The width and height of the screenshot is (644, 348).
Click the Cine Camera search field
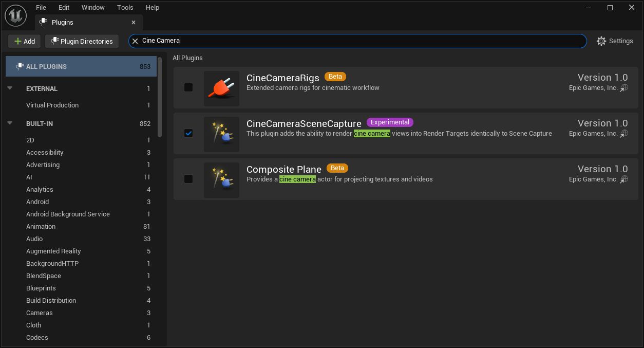coord(357,41)
